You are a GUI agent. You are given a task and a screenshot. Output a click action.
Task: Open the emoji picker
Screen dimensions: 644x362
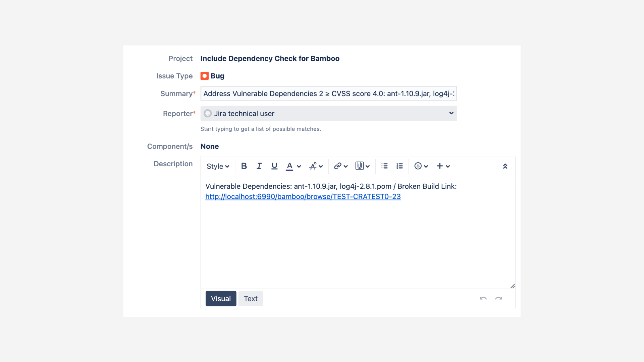click(418, 166)
